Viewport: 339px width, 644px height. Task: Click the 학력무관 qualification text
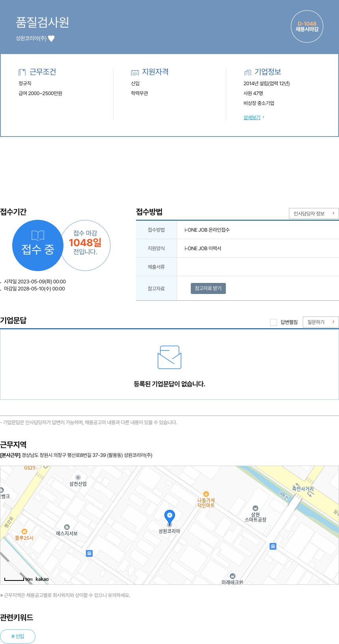click(x=140, y=94)
